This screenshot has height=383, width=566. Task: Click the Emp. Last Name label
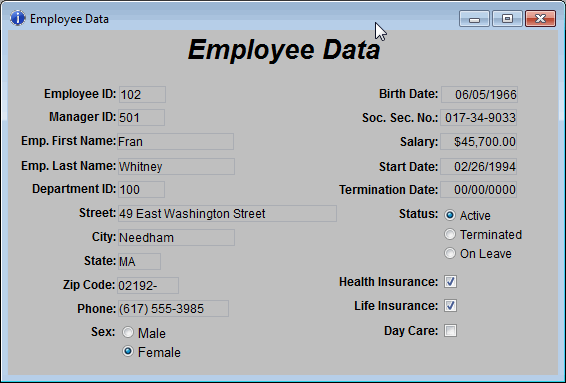point(69,166)
